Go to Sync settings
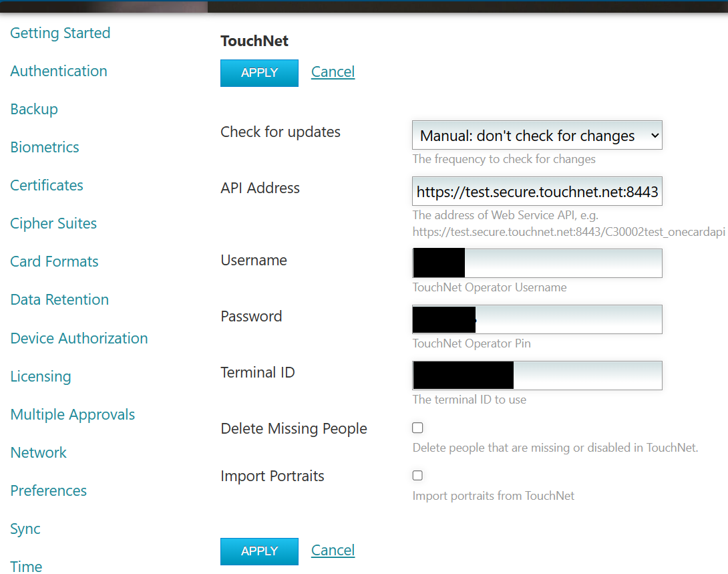Screen dimensions: 728x574 coord(25,529)
